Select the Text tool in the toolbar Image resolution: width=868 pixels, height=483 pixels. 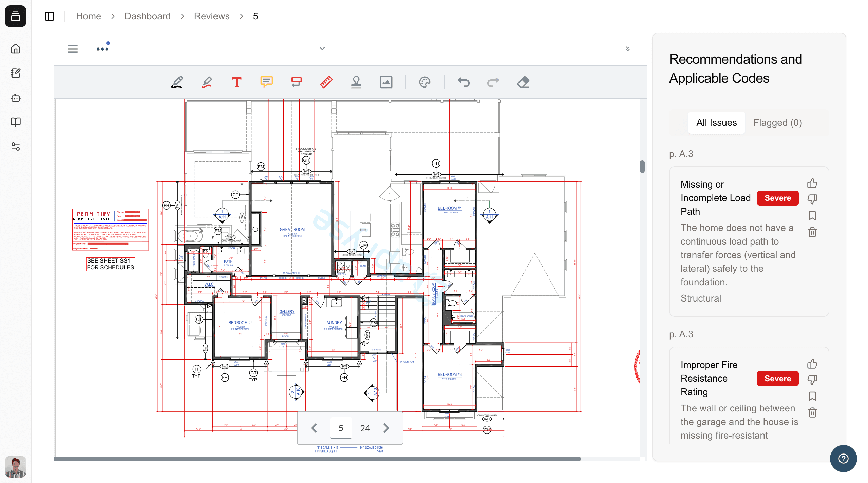237,82
